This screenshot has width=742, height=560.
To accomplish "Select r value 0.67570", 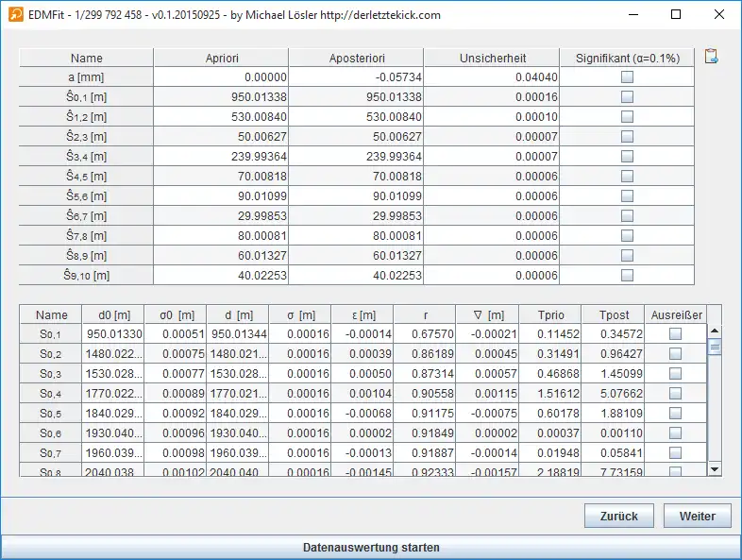I will click(x=425, y=334).
